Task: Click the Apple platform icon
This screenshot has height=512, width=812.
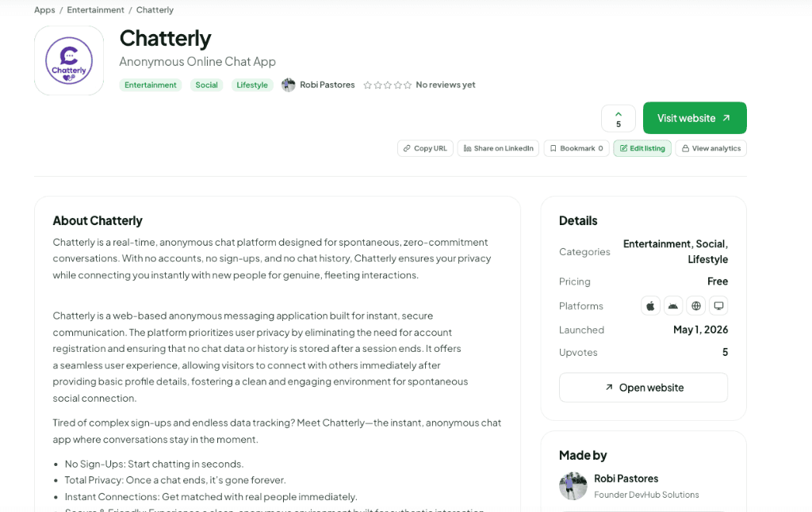Action: [650, 306]
